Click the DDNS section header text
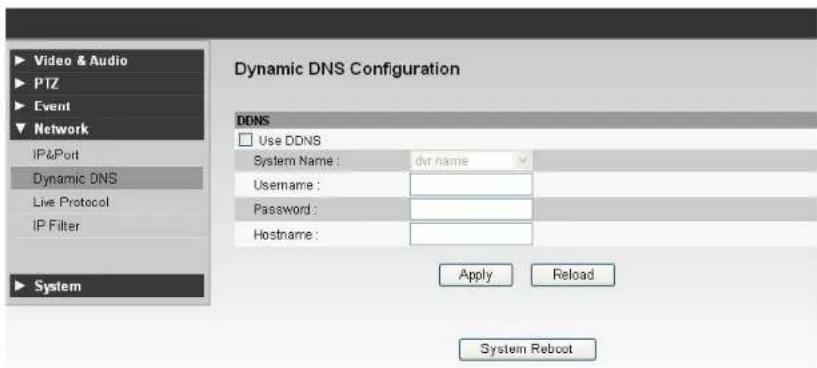 253,120
